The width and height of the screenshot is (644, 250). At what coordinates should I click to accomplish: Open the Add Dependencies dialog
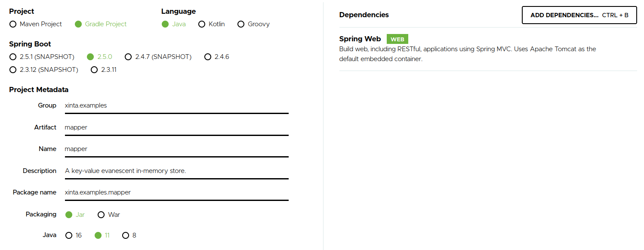(x=579, y=15)
